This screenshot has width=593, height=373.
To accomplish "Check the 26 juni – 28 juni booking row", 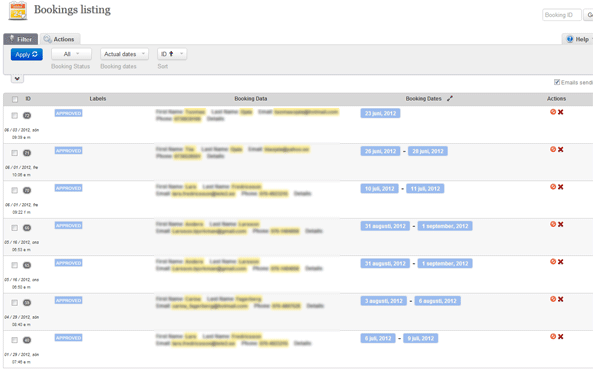I will [x=14, y=153].
